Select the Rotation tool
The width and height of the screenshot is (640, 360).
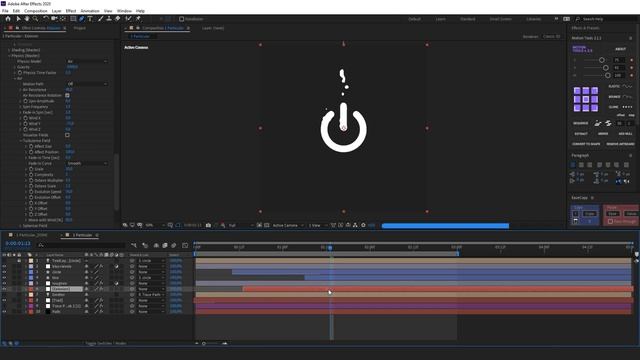45,19
